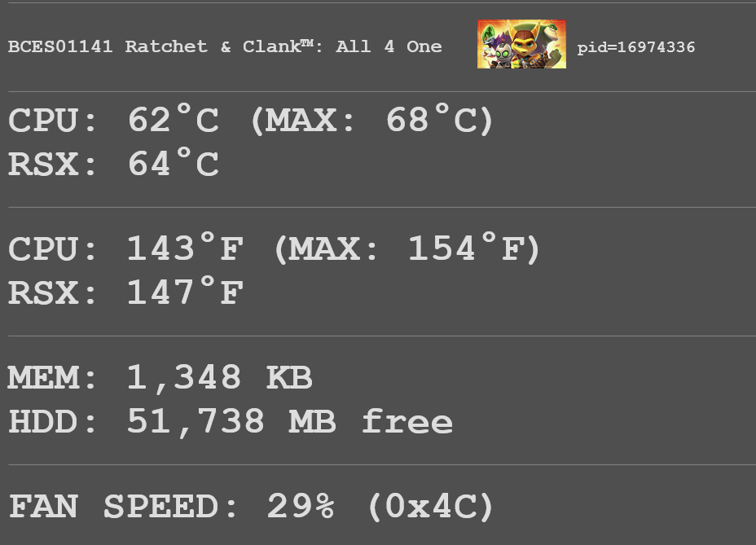Click the RSX: 64°C temperature reading

(114, 164)
